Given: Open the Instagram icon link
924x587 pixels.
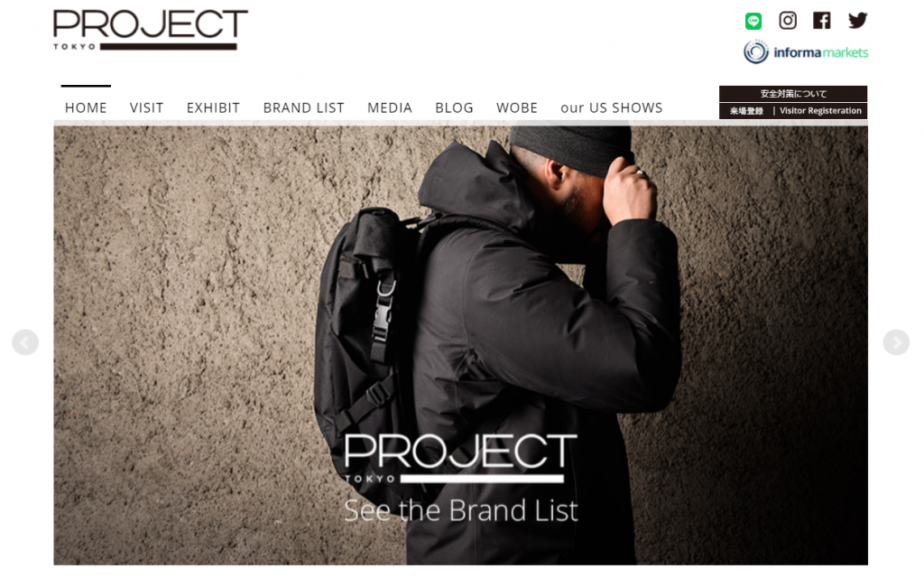Looking at the screenshot, I should point(787,21).
